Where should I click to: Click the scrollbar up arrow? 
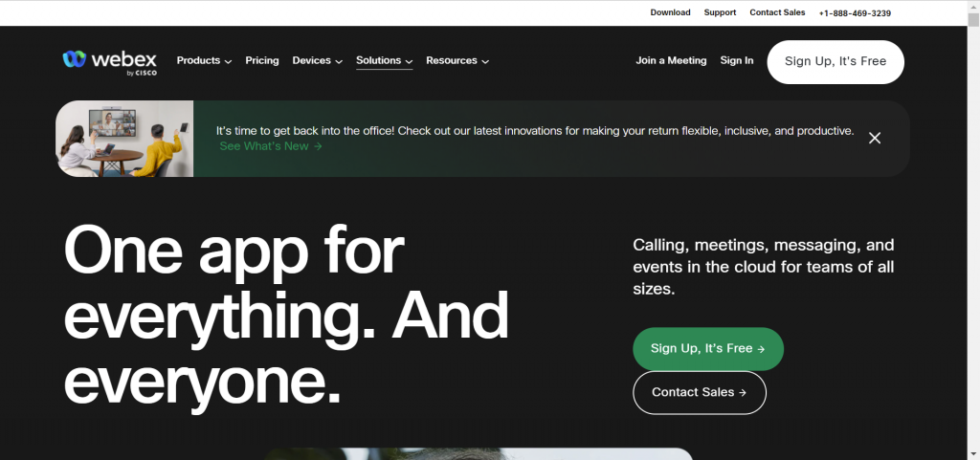[x=973, y=6]
